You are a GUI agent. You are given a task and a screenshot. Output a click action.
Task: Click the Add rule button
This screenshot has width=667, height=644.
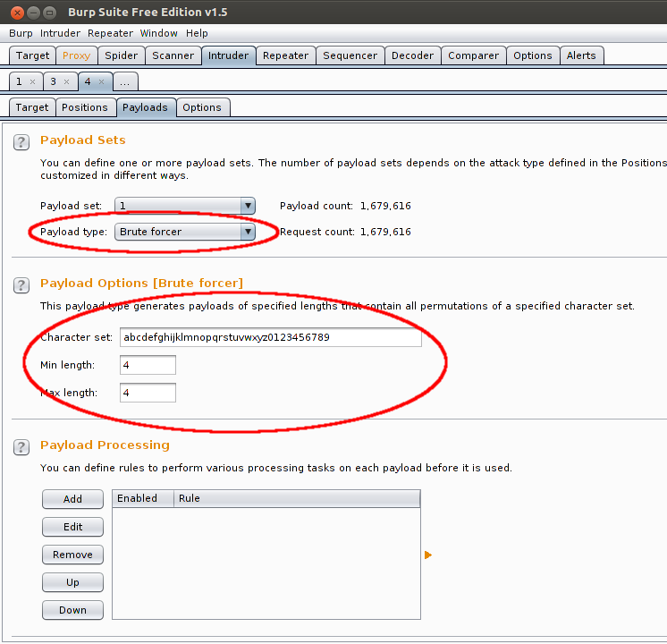pos(72,499)
